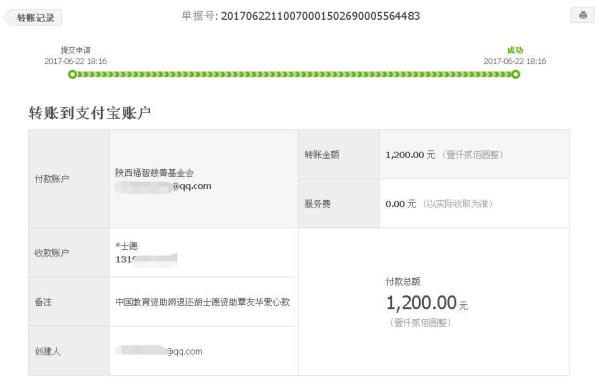This screenshot has width=600, height=385.
Task: Select the document number 单据号 text
Action: (x=301, y=16)
